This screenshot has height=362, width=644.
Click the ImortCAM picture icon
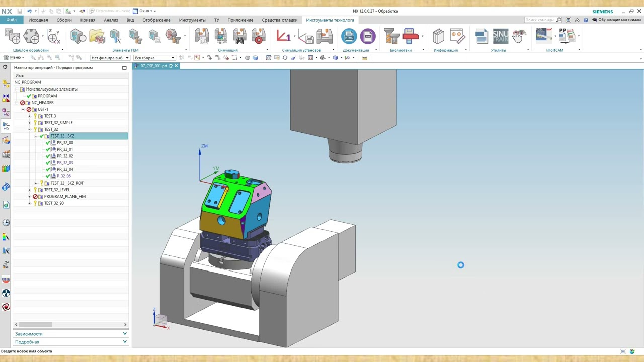pos(544,35)
